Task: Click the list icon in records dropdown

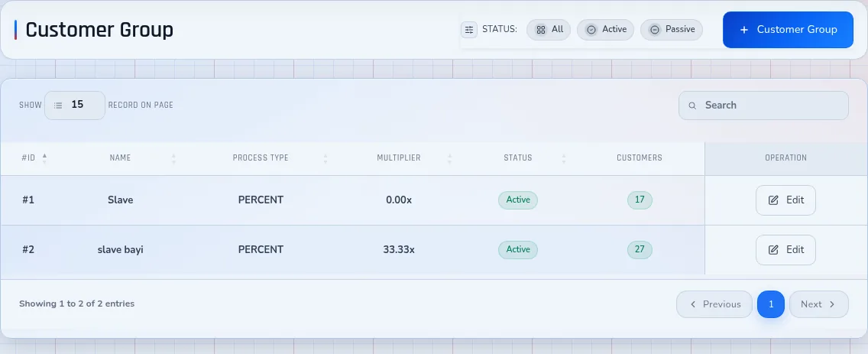Action: pos(58,106)
